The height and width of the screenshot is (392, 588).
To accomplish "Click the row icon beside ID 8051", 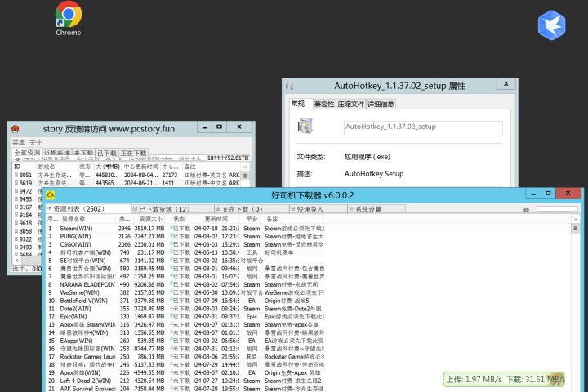I will point(16,175).
